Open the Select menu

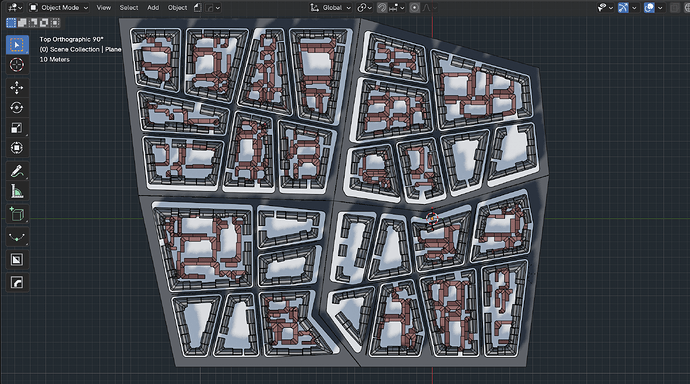(128, 7)
